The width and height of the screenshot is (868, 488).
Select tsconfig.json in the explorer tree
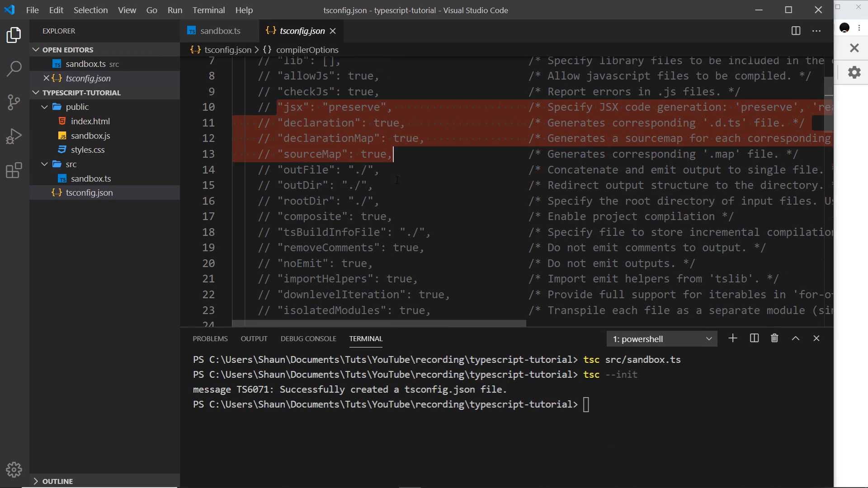tap(105, 192)
